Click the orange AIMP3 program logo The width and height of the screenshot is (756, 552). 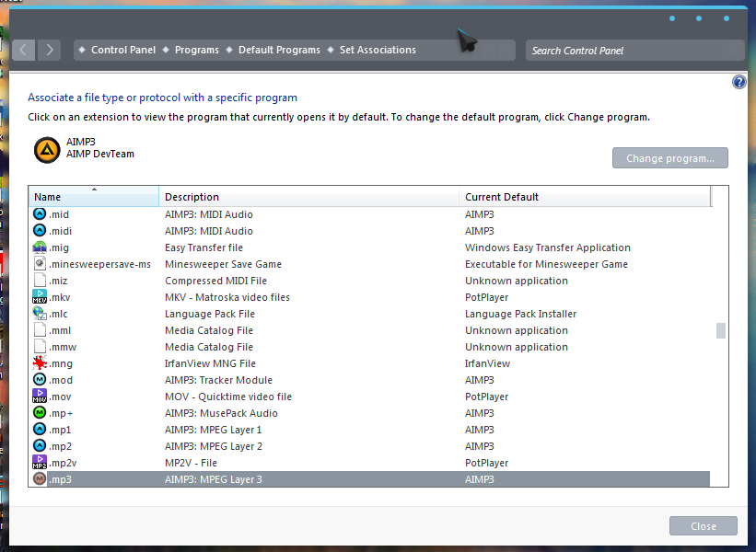pyautogui.click(x=47, y=150)
